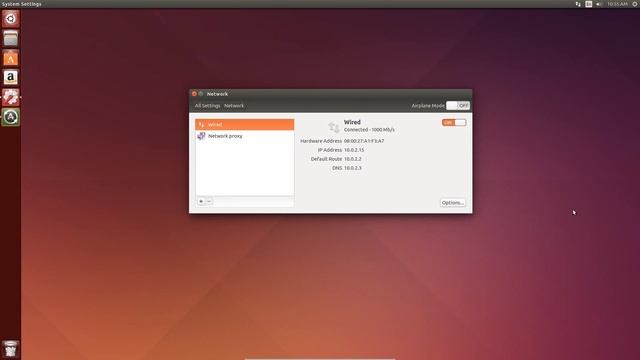Click the Connected - 1000 Mb/s status
Viewport: 640px width, 360px height.
coord(369,129)
